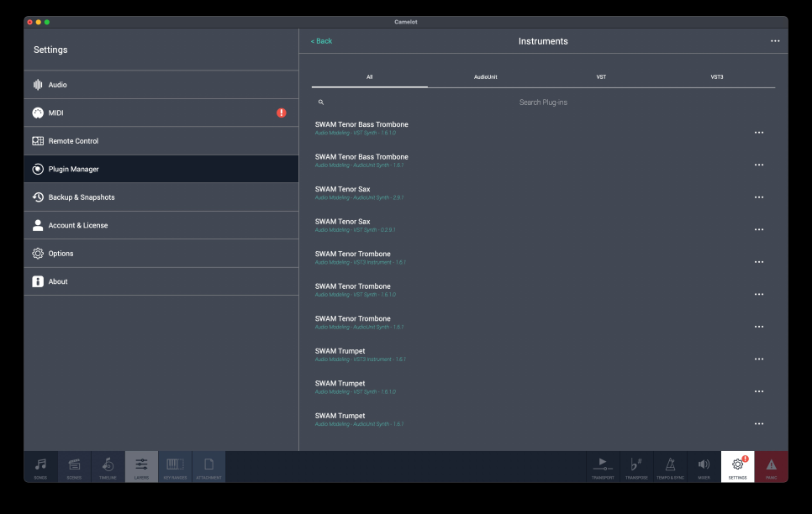Switch to the AudioUnit tab

pyautogui.click(x=485, y=77)
